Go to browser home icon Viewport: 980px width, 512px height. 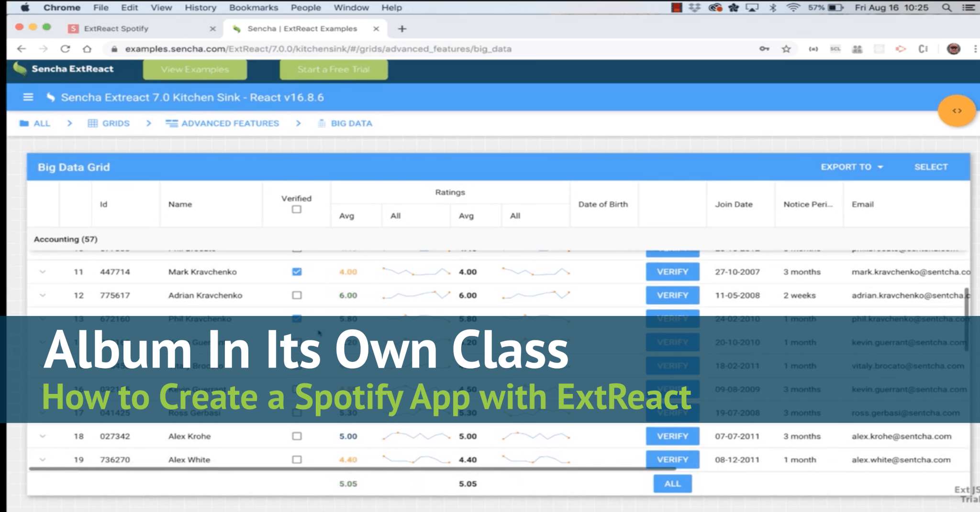point(87,49)
